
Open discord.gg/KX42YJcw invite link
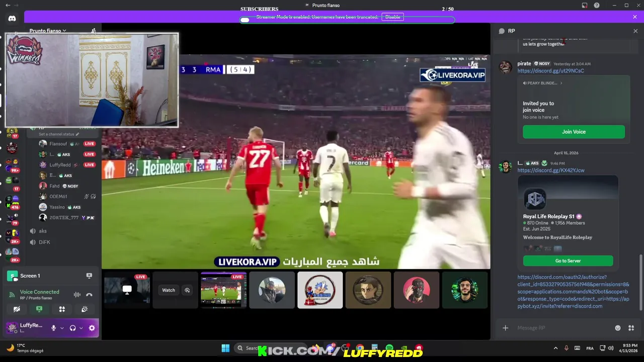point(550,170)
